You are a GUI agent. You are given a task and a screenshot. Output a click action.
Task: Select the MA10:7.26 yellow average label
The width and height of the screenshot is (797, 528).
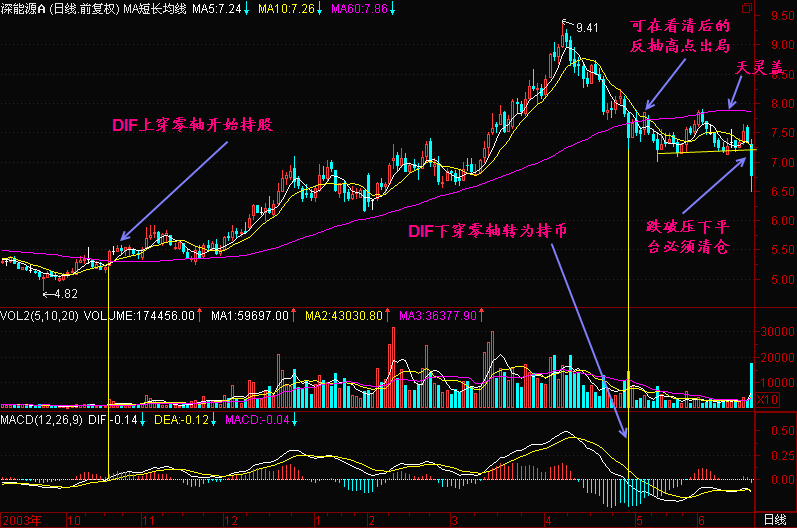(289, 9)
